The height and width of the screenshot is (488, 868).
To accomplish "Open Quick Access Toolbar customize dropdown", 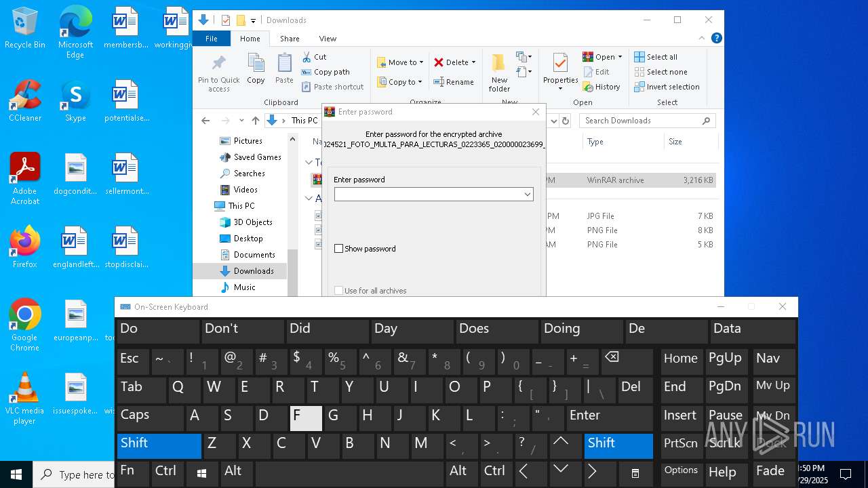I will click(x=253, y=20).
